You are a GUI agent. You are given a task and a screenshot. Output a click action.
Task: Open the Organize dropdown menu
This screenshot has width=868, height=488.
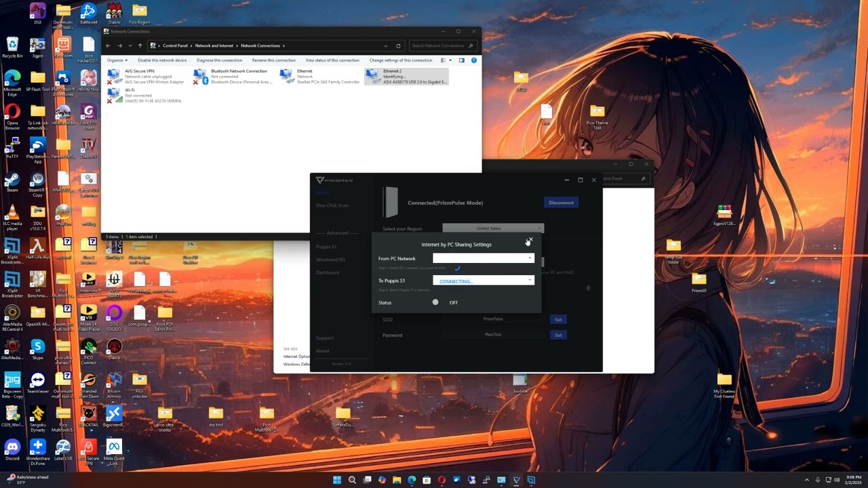click(117, 60)
